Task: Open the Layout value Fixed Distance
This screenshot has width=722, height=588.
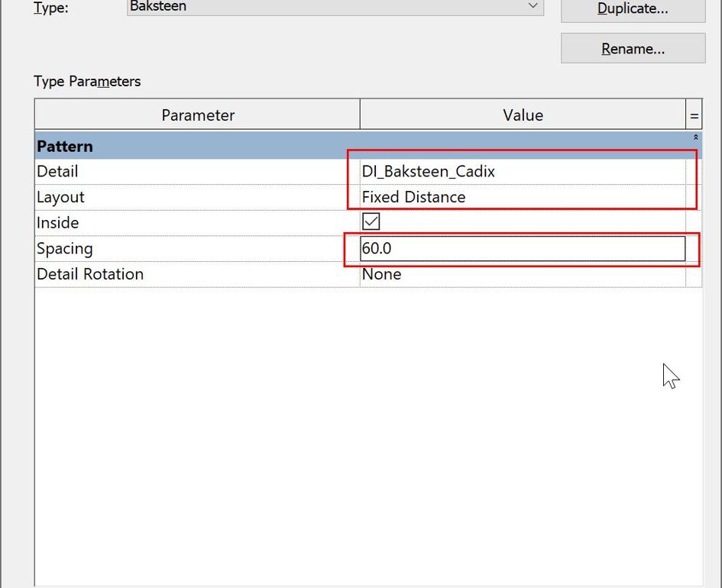Action: [523, 197]
